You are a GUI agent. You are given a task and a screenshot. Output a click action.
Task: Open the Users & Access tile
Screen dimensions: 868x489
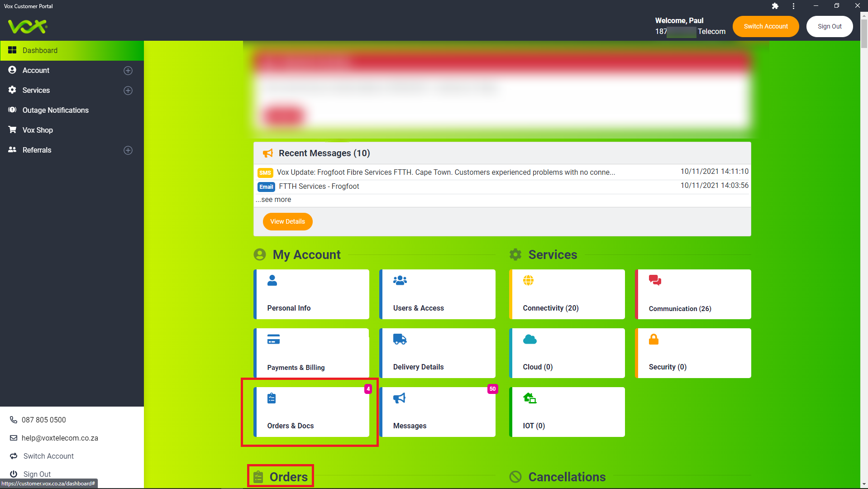437,294
